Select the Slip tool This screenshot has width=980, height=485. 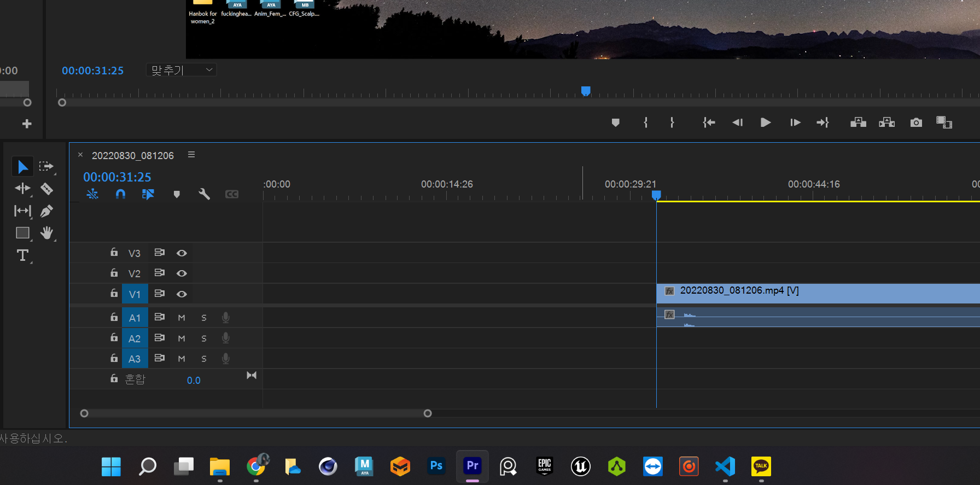point(22,211)
